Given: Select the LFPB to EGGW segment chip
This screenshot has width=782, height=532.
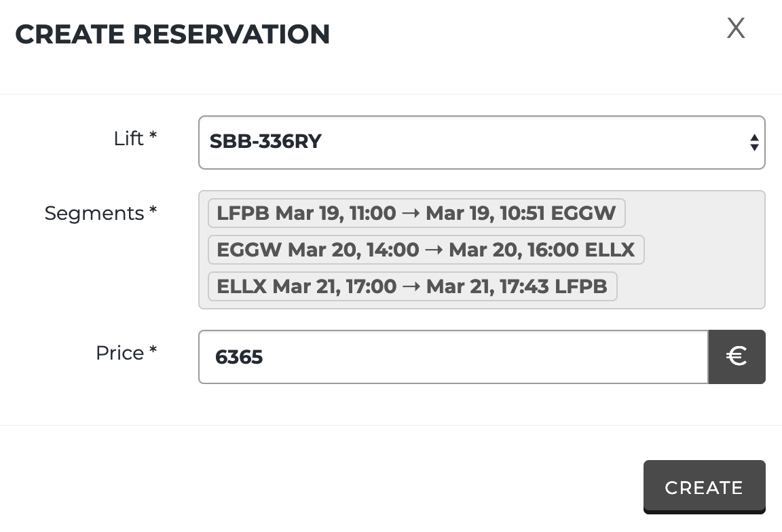Looking at the screenshot, I should pos(416,213).
